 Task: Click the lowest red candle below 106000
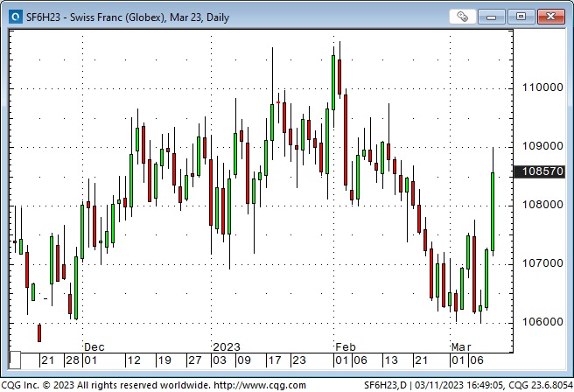(x=39, y=332)
